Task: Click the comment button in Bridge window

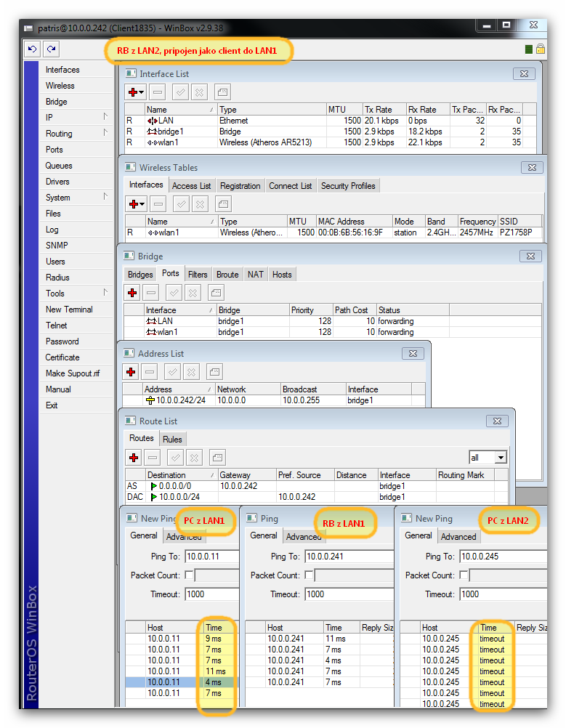Action: tap(216, 293)
